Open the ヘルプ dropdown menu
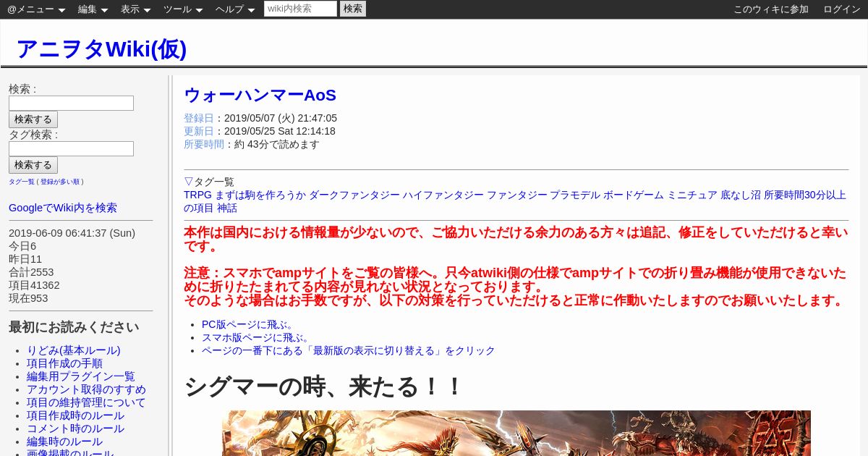 click(x=235, y=9)
